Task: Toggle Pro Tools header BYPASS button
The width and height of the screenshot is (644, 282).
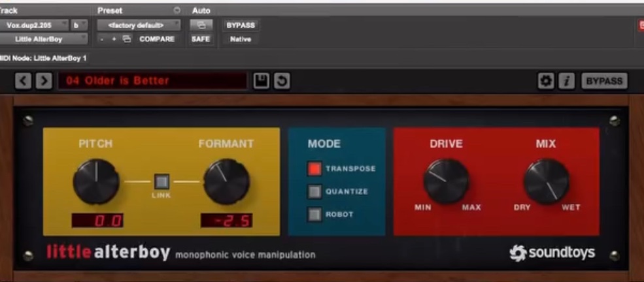Action: (241, 25)
